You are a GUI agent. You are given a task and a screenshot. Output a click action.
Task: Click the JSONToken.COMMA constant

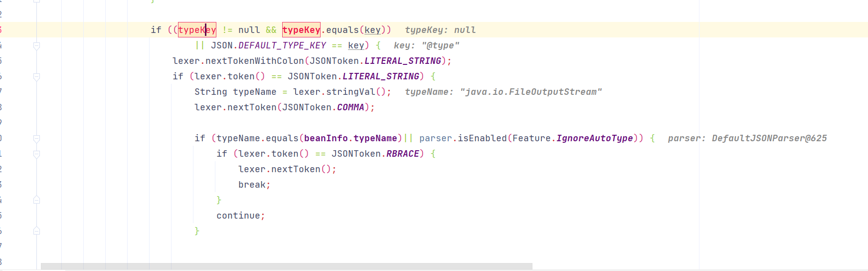(x=350, y=107)
